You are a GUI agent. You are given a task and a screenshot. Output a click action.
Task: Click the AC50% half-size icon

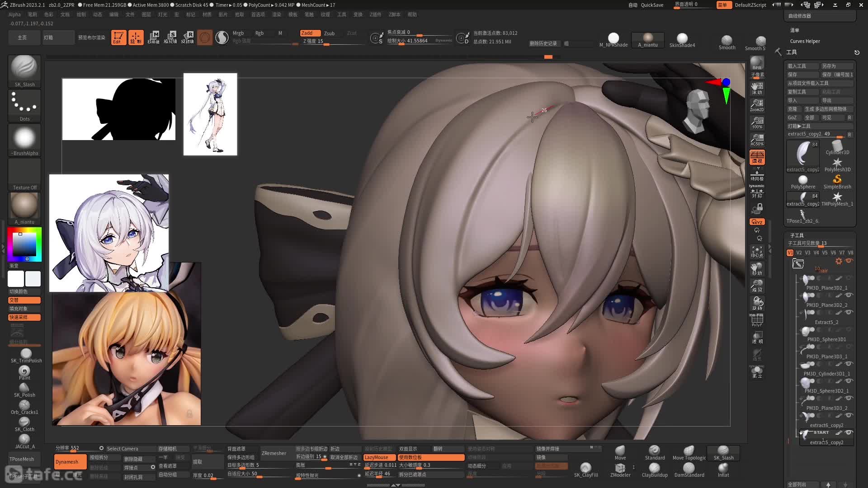pyautogui.click(x=757, y=140)
